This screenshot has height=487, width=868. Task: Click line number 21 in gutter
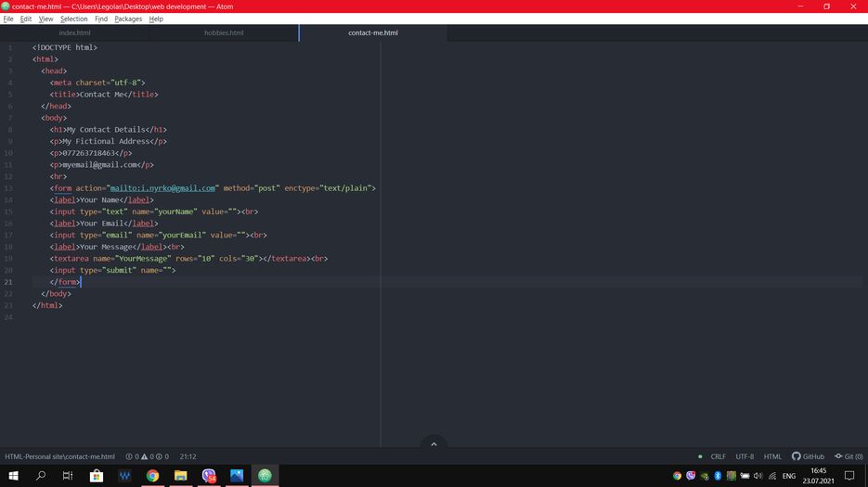pyautogui.click(x=8, y=282)
